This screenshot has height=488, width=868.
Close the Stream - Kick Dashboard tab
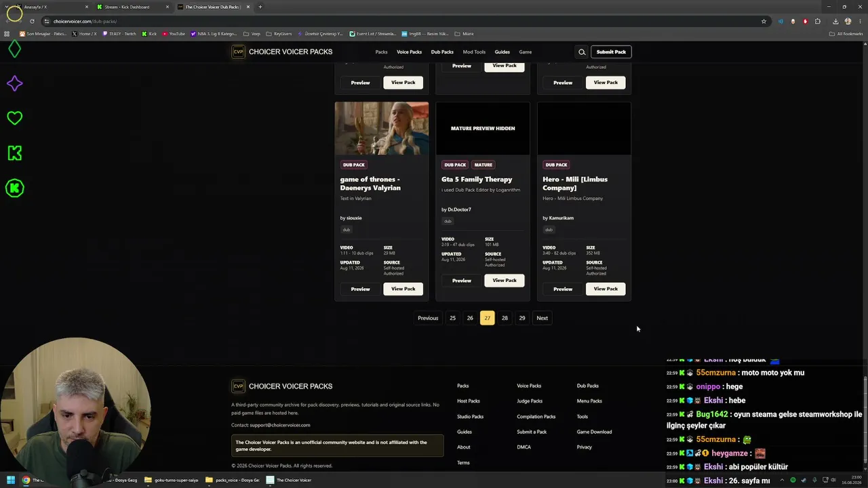tap(167, 7)
